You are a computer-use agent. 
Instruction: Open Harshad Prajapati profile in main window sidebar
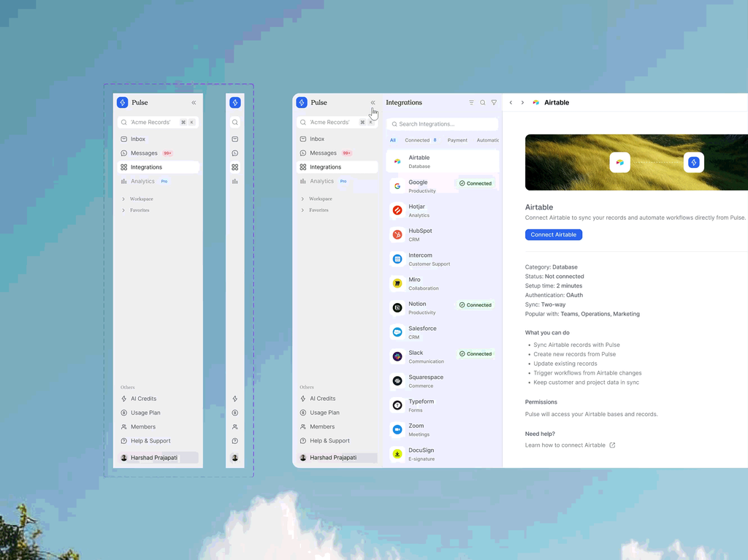tap(337, 458)
